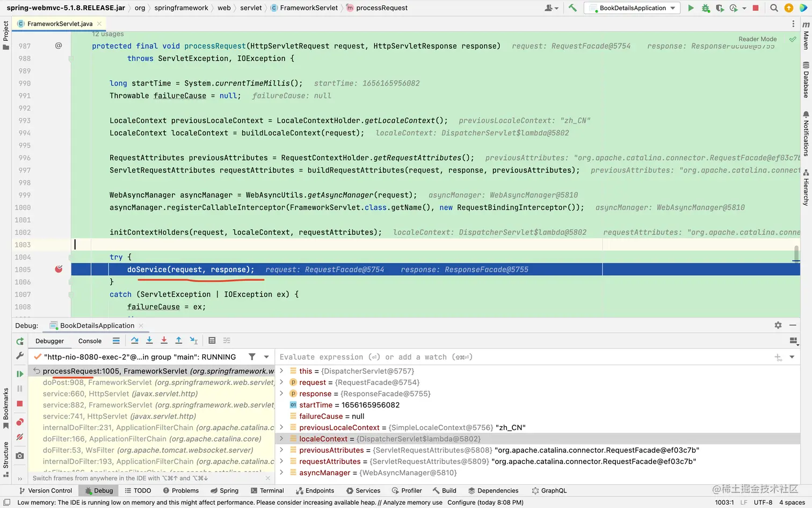Click the editor tab options three-dot menu

coord(793,24)
